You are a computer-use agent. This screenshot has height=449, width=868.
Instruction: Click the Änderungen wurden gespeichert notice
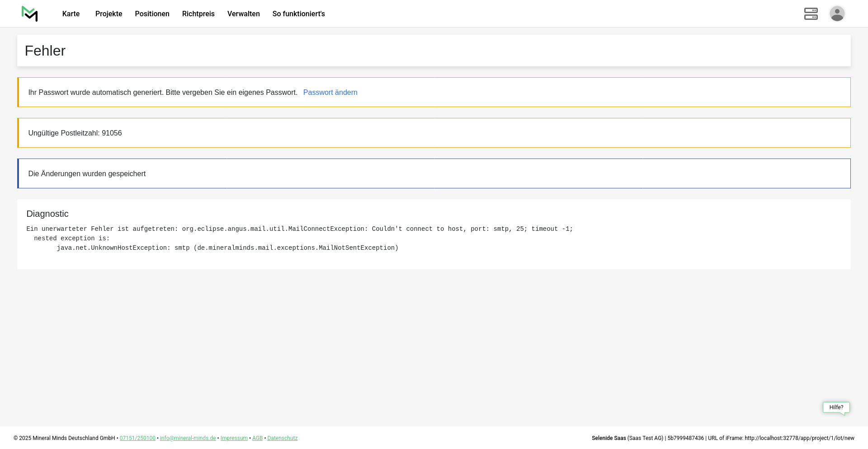(87, 174)
